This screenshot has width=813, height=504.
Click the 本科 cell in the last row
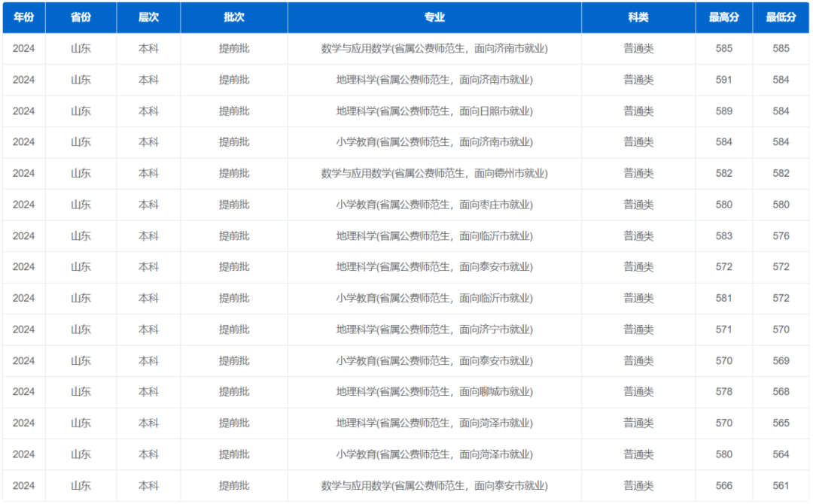[x=148, y=485]
